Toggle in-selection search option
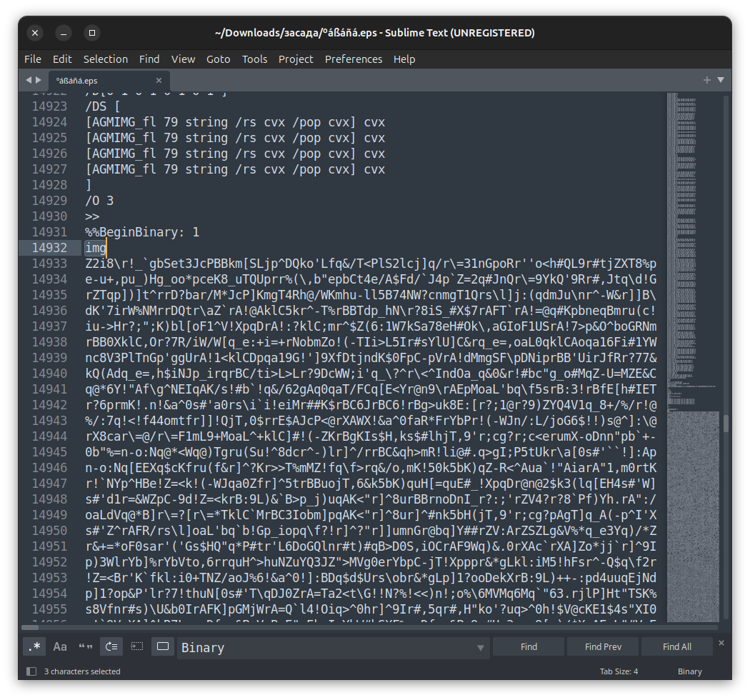Screen dimensions: 750x700 click(137, 647)
